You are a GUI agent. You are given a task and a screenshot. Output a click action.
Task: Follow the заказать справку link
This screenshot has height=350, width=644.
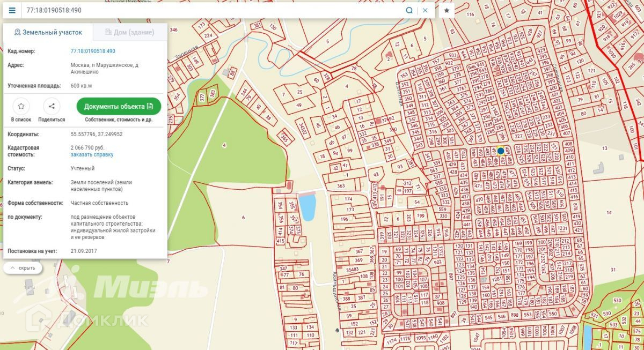pos(92,154)
